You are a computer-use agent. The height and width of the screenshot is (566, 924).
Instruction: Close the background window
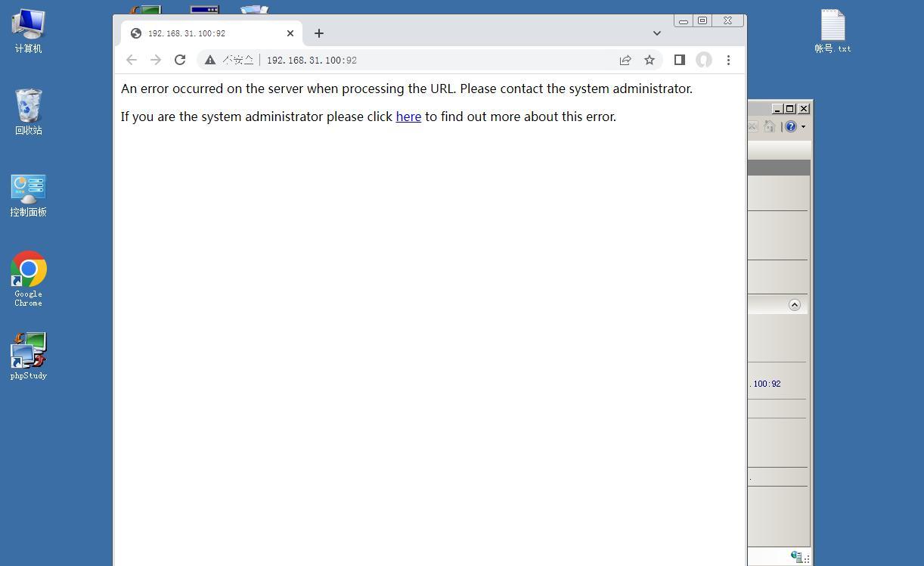[804, 108]
